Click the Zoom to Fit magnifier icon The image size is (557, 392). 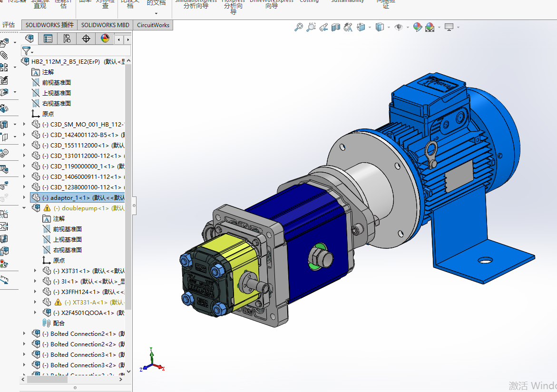tap(299, 28)
